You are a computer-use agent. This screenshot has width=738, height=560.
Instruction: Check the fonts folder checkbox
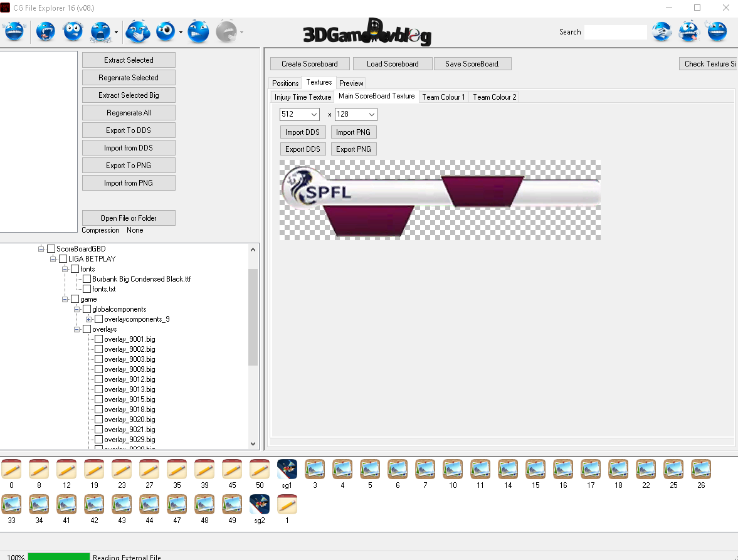75,269
